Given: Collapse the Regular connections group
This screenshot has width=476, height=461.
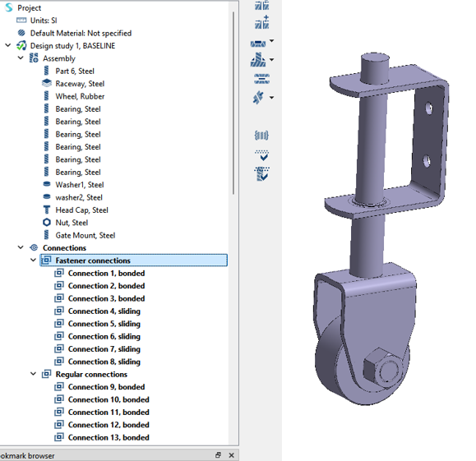Looking at the screenshot, I should click(x=33, y=374).
